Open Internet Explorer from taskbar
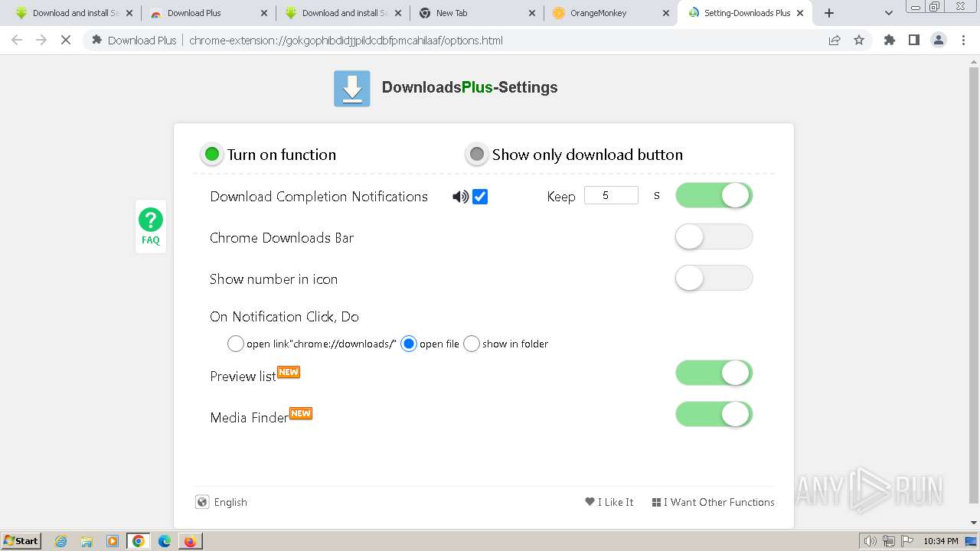The image size is (980, 551). click(x=60, y=541)
